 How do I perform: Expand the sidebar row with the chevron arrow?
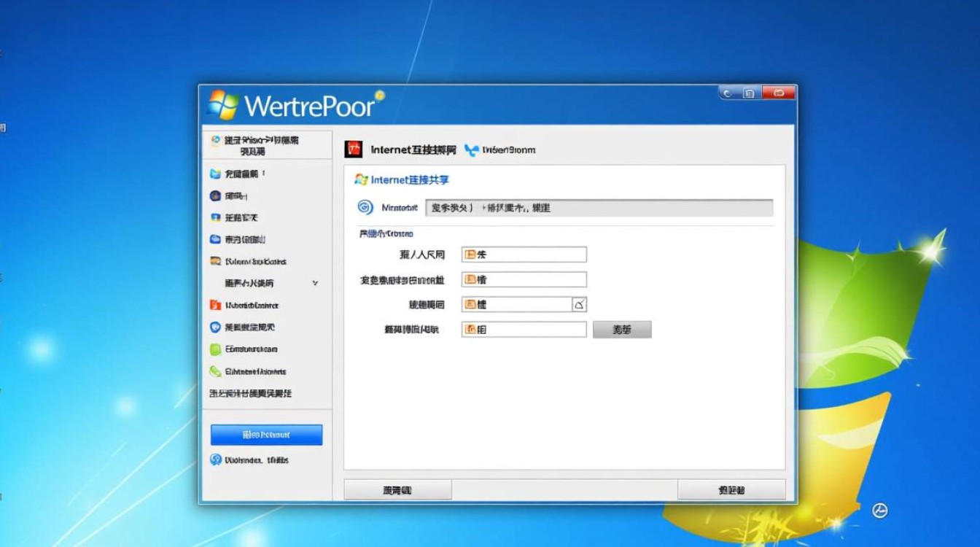(x=315, y=283)
